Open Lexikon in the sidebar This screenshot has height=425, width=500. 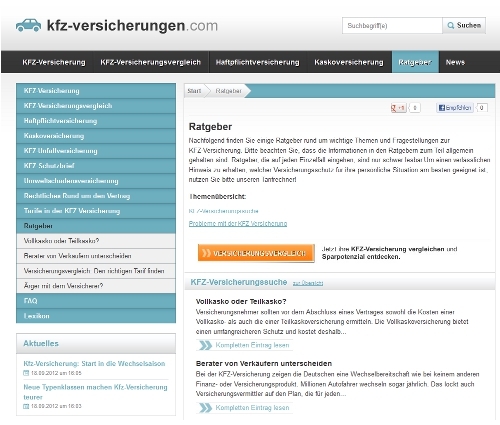[96, 316]
